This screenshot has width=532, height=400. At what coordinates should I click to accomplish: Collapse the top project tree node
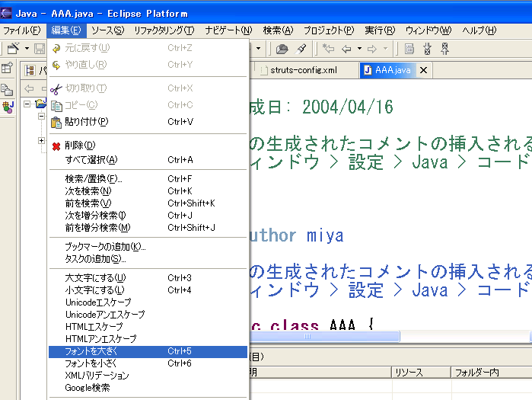pyautogui.click(x=27, y=104)
